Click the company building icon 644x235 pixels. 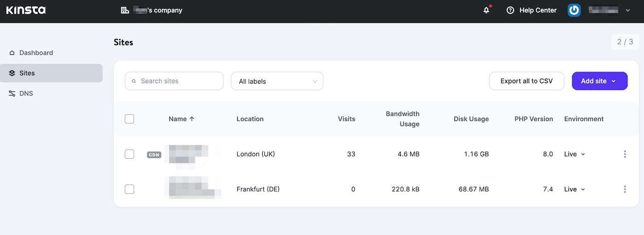[x=125, y=10]
